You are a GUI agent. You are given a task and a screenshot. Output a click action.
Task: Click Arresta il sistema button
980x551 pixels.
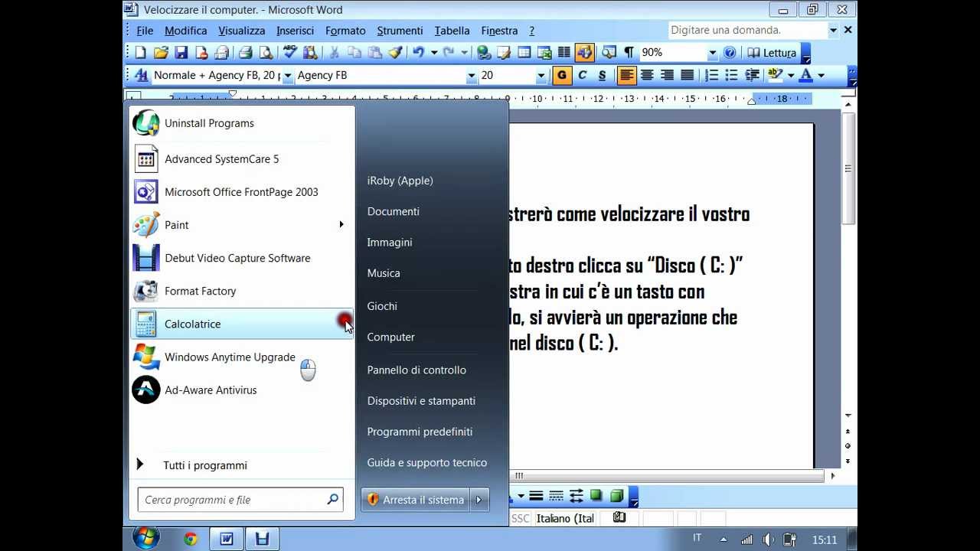tap(416, 500)
